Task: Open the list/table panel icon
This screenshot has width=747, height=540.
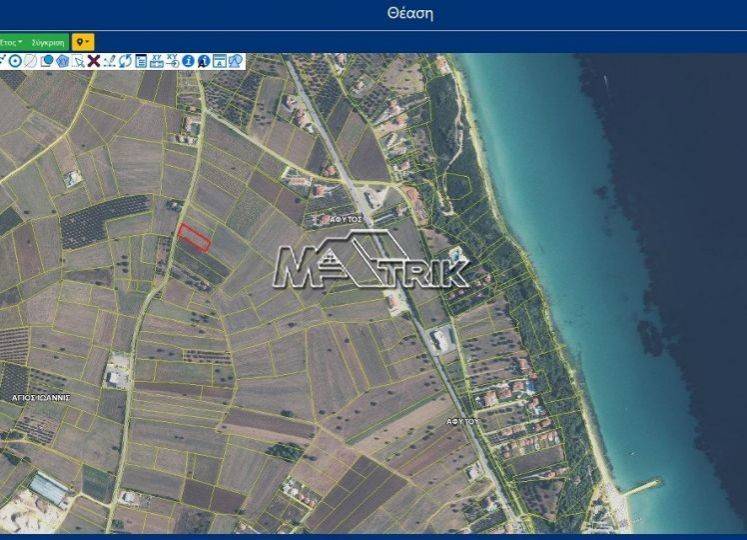Action: point(141,61)
